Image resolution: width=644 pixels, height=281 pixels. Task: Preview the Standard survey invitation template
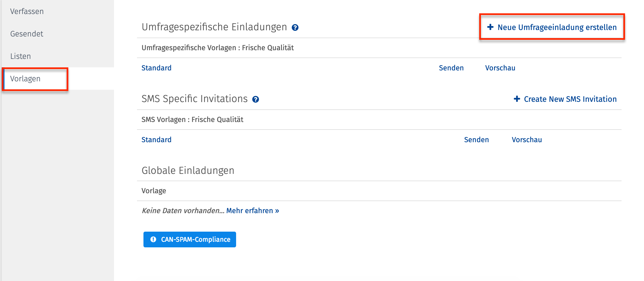coord(500,68)
